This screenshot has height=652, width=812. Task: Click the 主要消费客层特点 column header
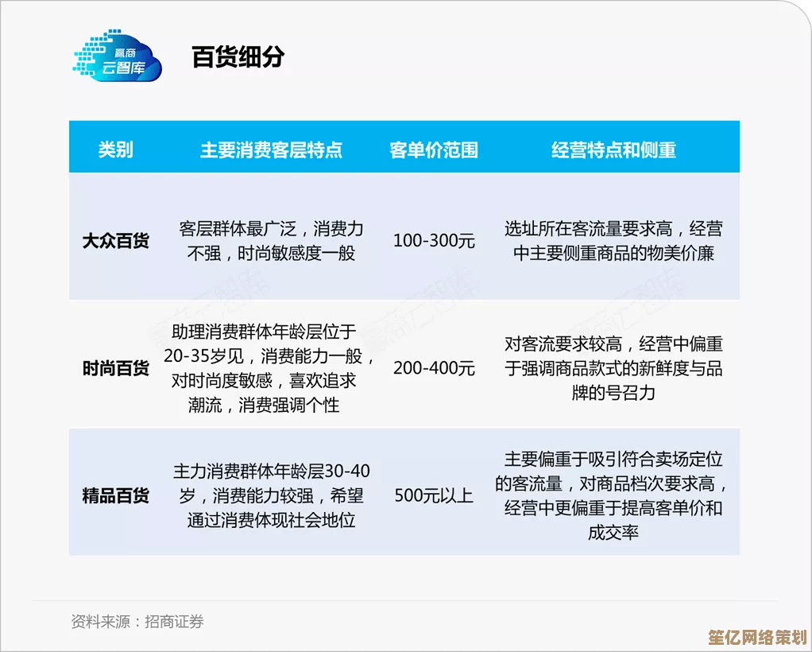272,149
